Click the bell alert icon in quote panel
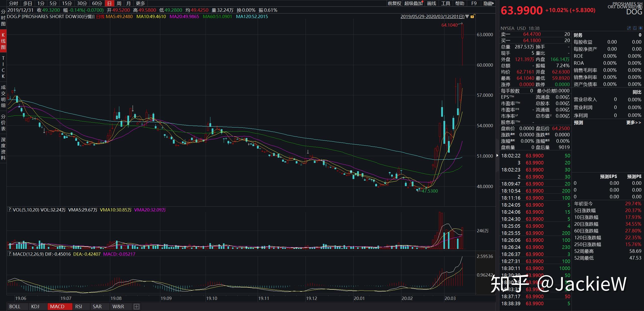This screenshot has height=311, width=644. click(x=635, y=28)
